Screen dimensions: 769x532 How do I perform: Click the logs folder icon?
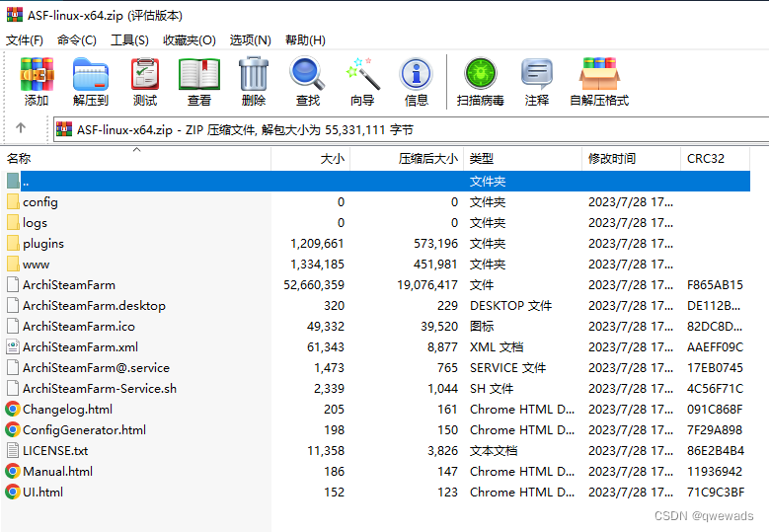coord(13,222)
